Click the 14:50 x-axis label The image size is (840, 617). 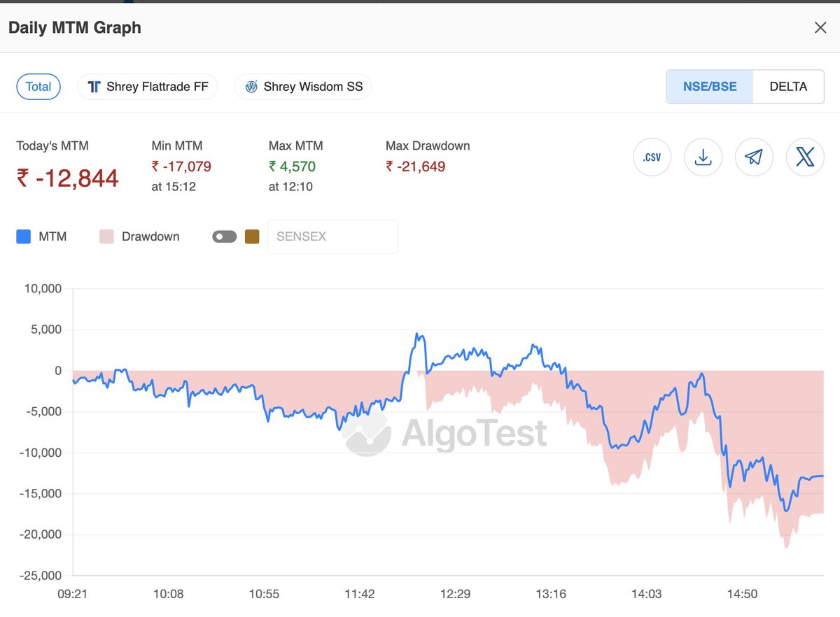click(742, 595)
